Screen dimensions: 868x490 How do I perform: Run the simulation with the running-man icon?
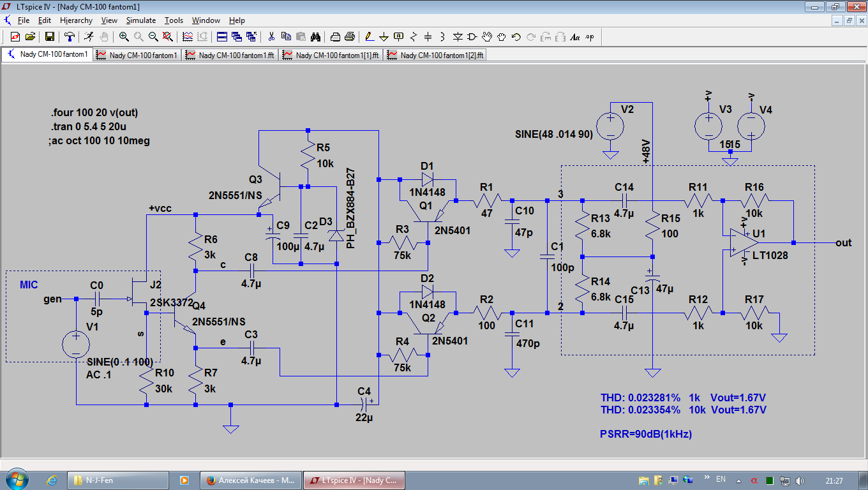89,36
